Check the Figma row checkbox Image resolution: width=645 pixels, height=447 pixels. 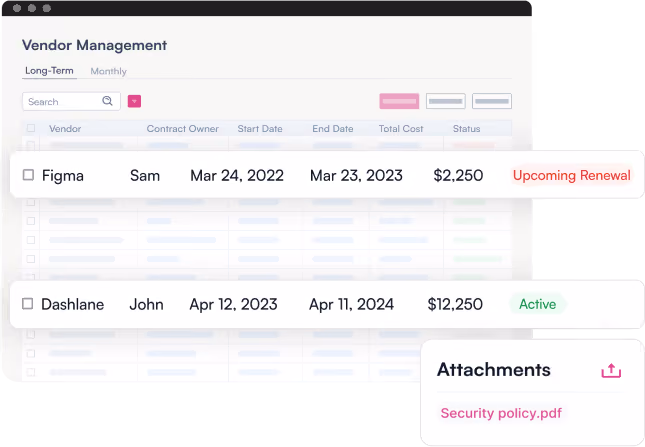click(28, 175)
